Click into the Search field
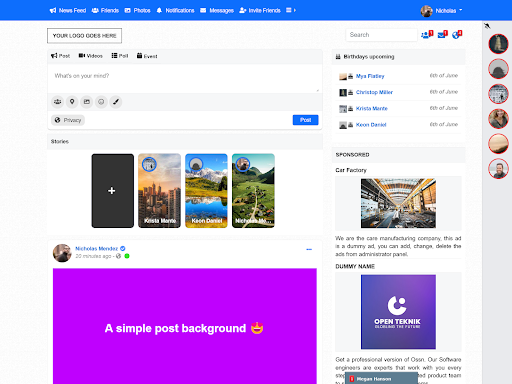The width and height of the screenshot is (512, 384). tap(381, 35)
